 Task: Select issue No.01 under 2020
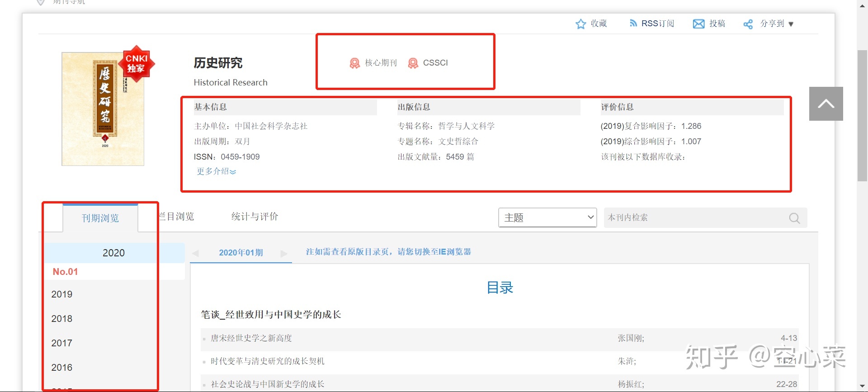coord(66,272)
